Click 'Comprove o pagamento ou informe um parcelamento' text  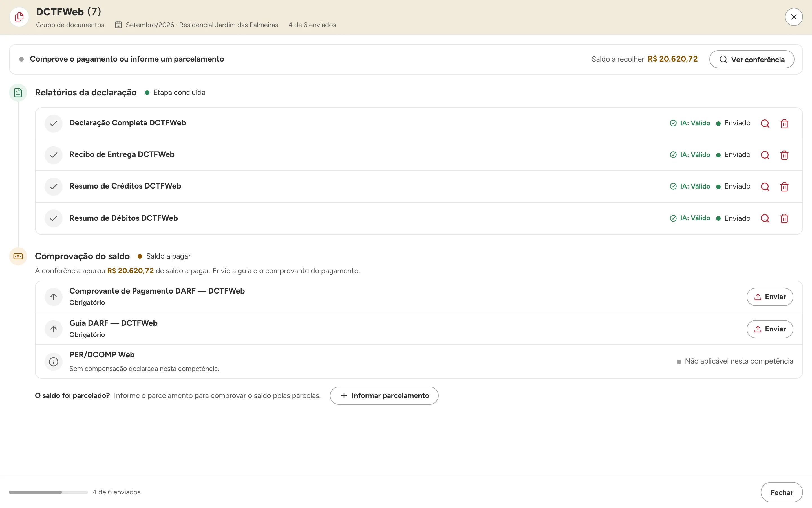(x=127, y=59)
